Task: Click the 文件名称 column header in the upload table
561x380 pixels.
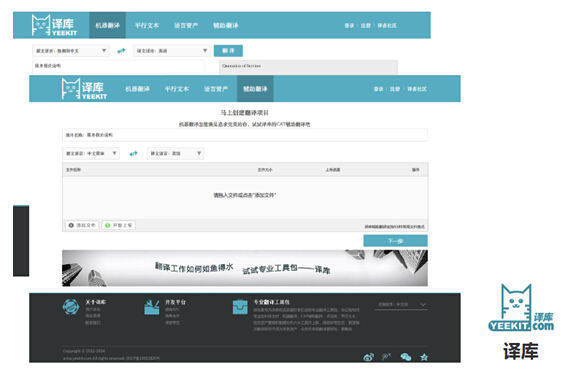Action: coord(73,170)
